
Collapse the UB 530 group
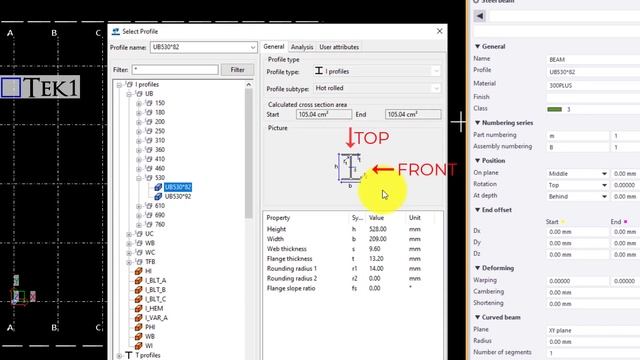[139, 178]
